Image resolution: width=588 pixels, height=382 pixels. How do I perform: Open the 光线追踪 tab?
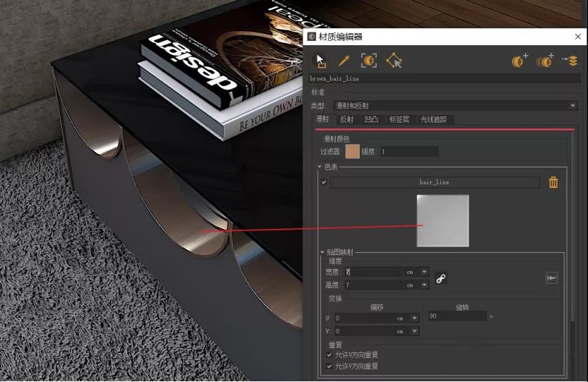(433, 119)
